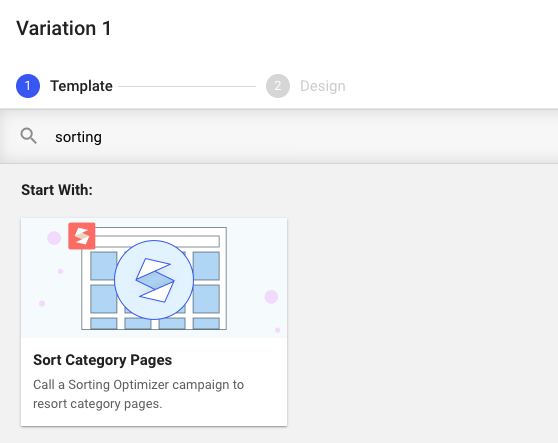Go to the Design step

coord(323,86)
